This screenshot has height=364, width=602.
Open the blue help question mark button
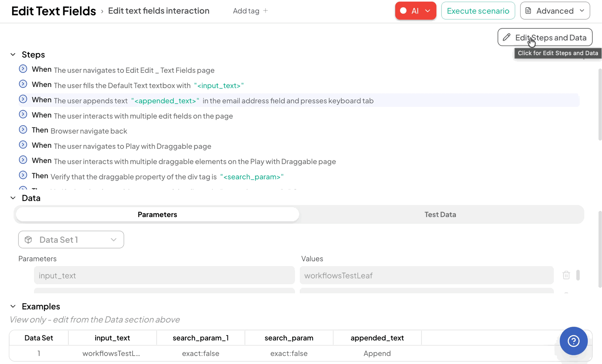pyautogui.click(x=573, y=341)
